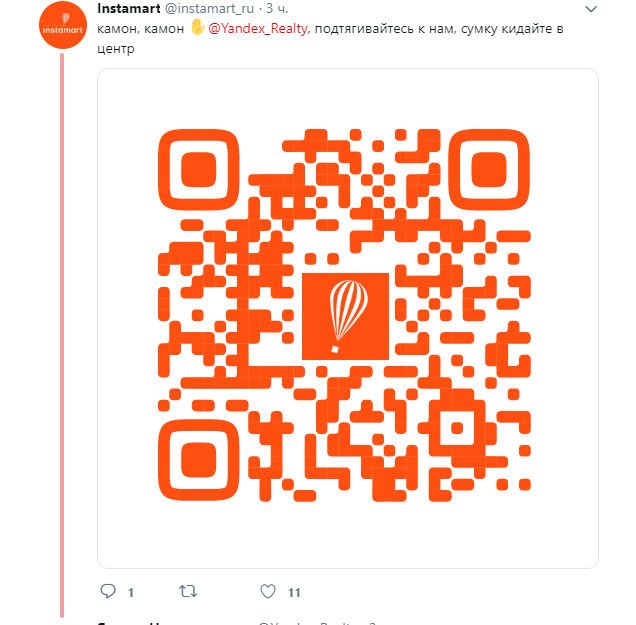
Task: Open the orange QR code image
Action: pyautogui.click(x=348, y=318)
